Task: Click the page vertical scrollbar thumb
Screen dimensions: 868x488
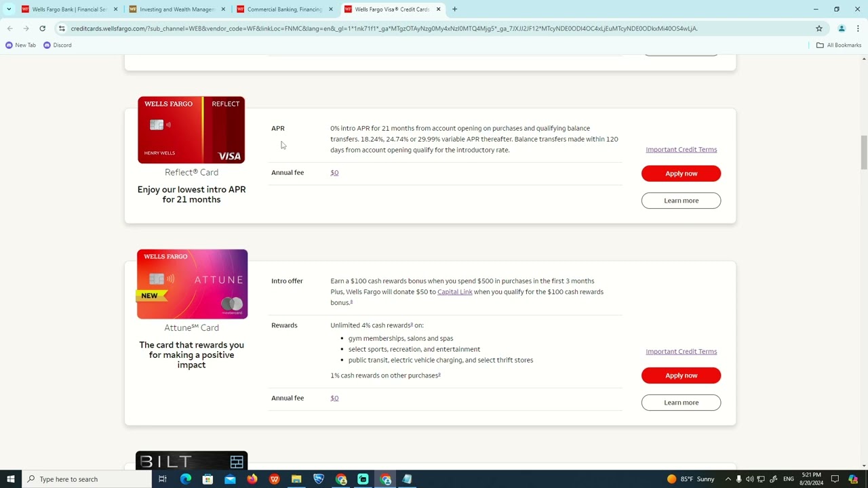Action: 864,152
